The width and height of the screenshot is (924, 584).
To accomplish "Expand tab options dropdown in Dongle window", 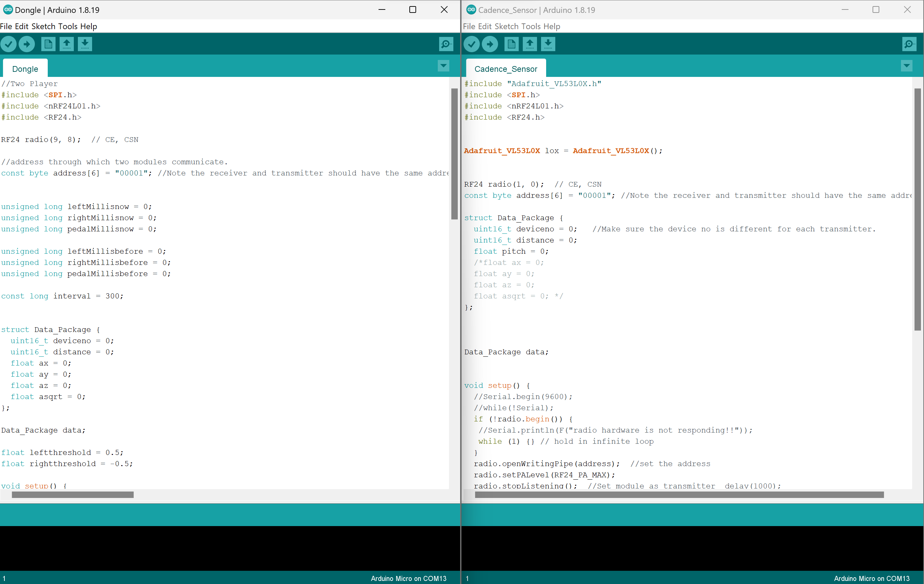I will click(444, 66).
